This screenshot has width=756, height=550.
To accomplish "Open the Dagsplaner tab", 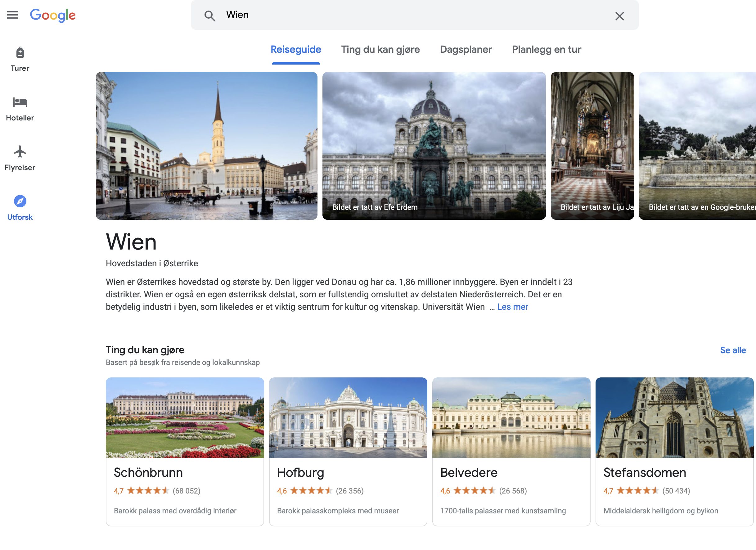I will [466, 49].
